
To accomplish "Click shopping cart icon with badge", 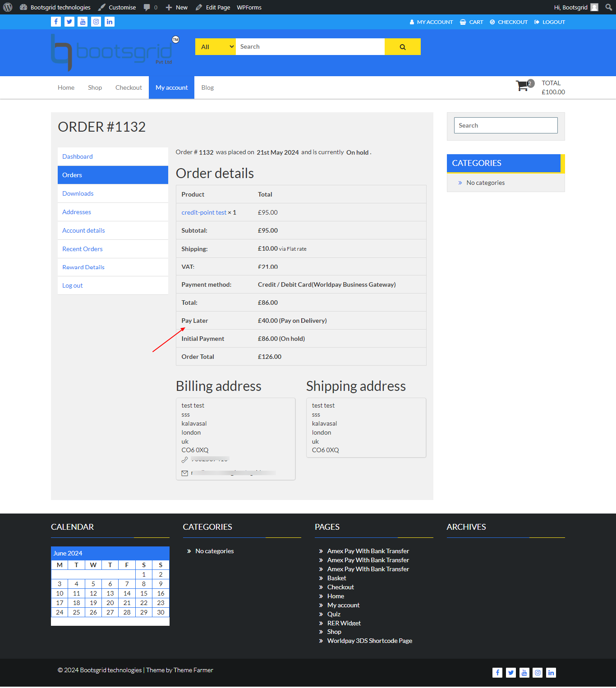I will (x=524, y=85).
